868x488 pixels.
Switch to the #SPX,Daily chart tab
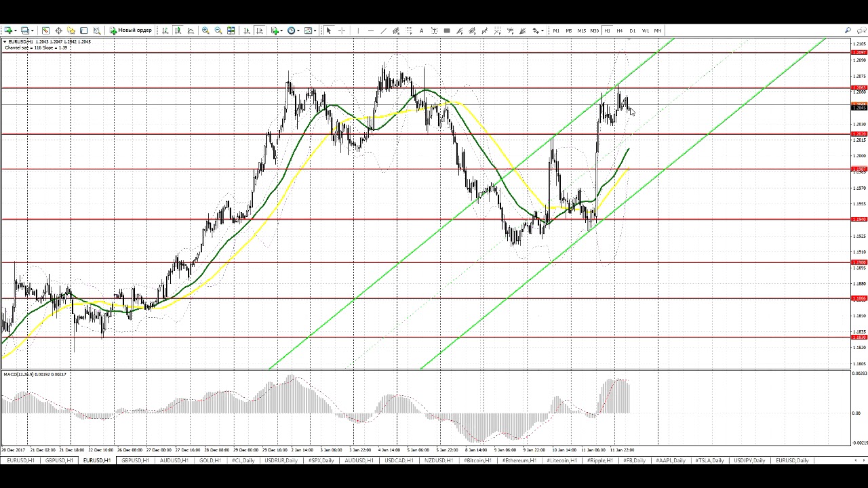[321, 461]
